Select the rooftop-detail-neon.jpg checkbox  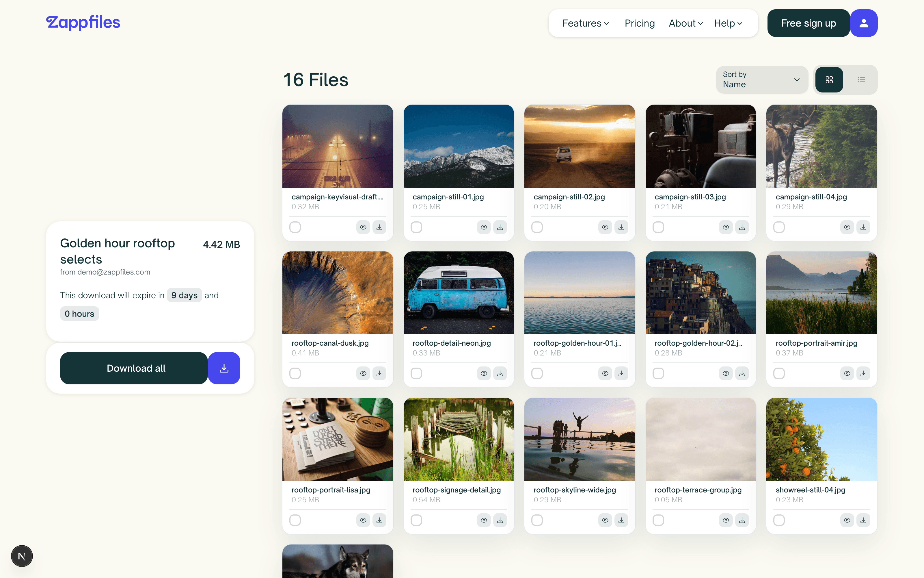(x=416, y=373)
